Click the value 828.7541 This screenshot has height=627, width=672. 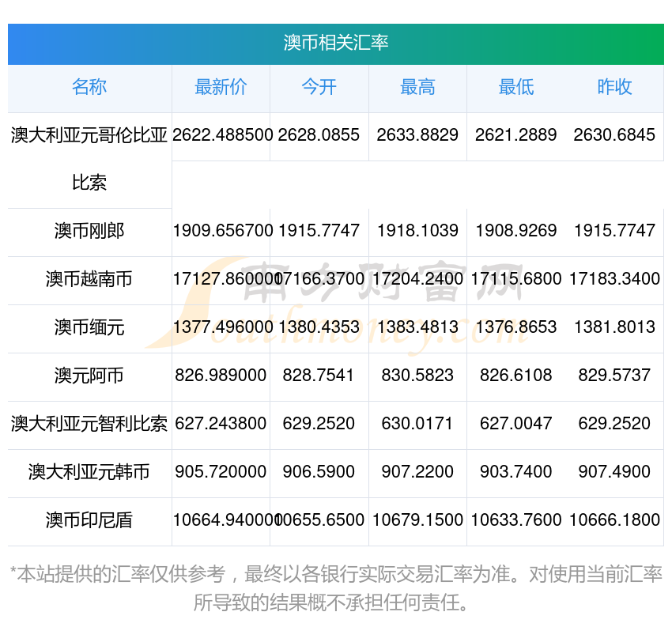(318, 376)
